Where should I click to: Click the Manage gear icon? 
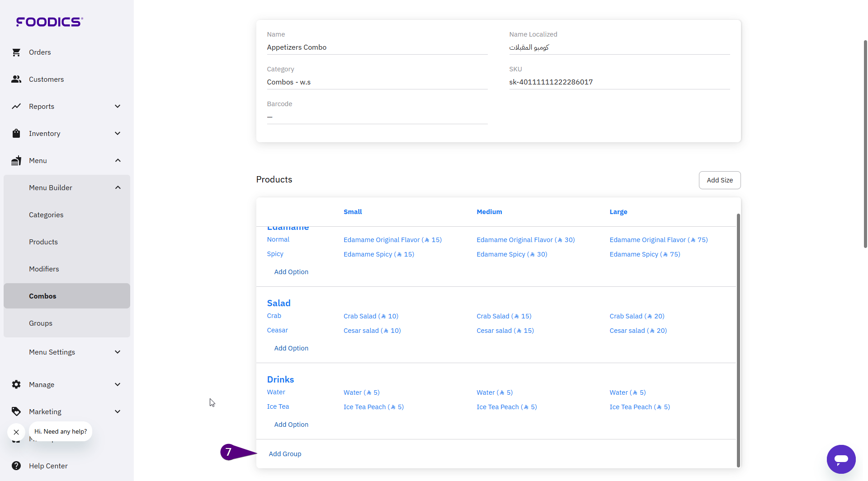coord(16,385)
